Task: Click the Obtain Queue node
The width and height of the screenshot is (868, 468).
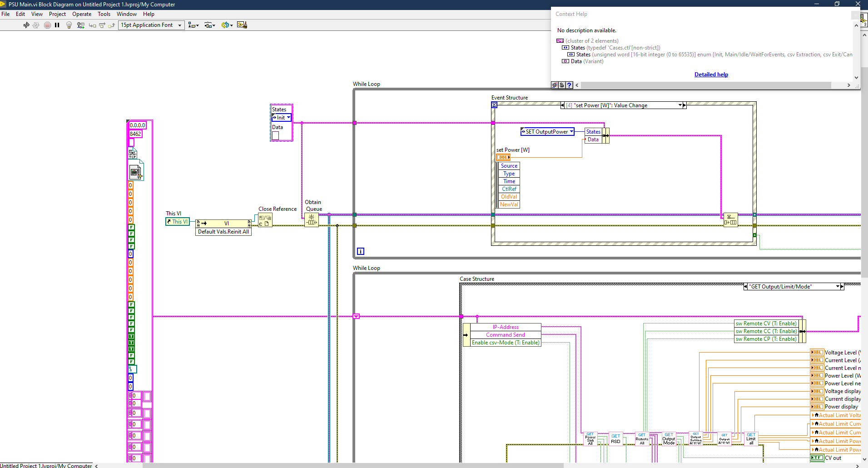Action: coord(311,220)
